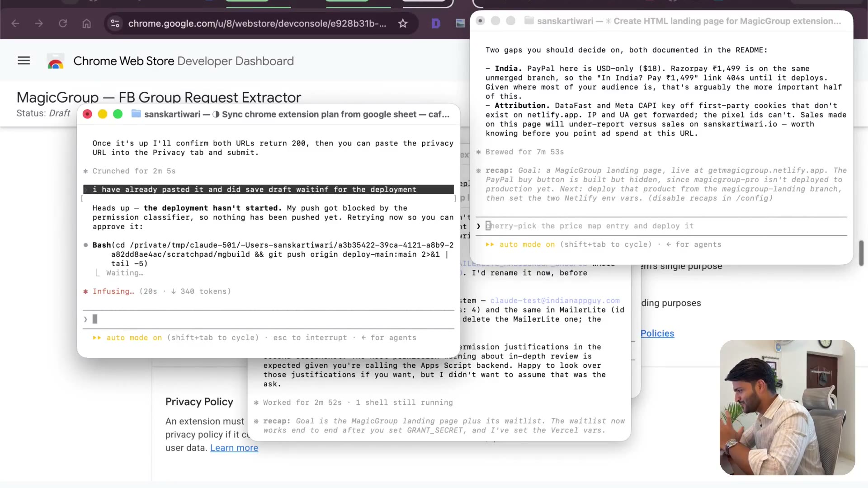Zoom the Sync chrome extension terminal window
This screenshot has width=868, height=488.
(118, 114)
